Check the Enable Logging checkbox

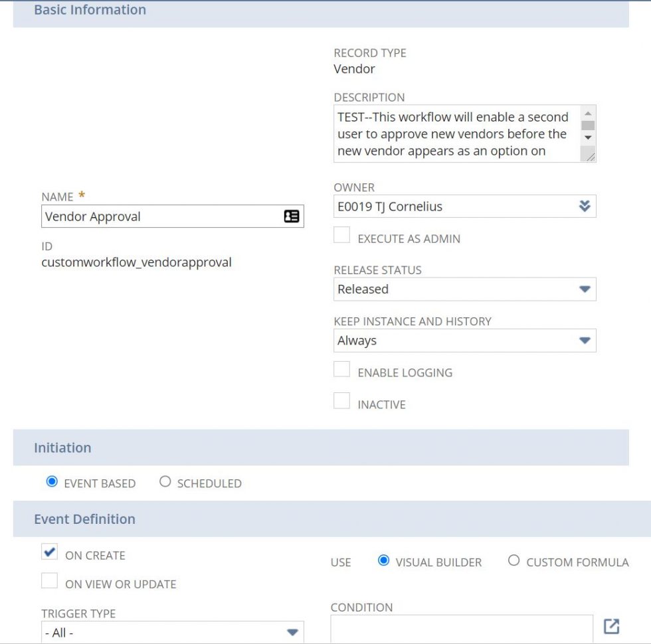[x=341, y=368]
